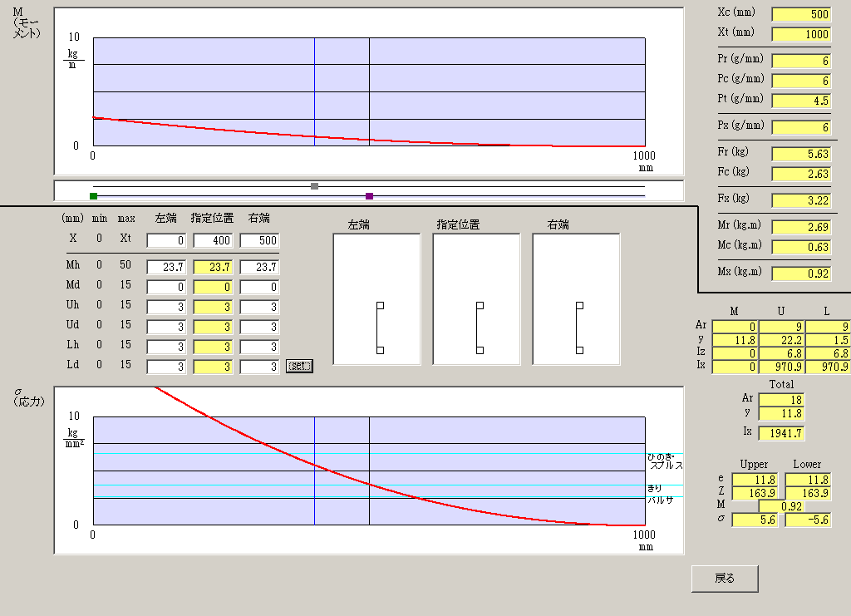
Task: Click the X 右端 field showing 500
Action: tap(259, 241)
